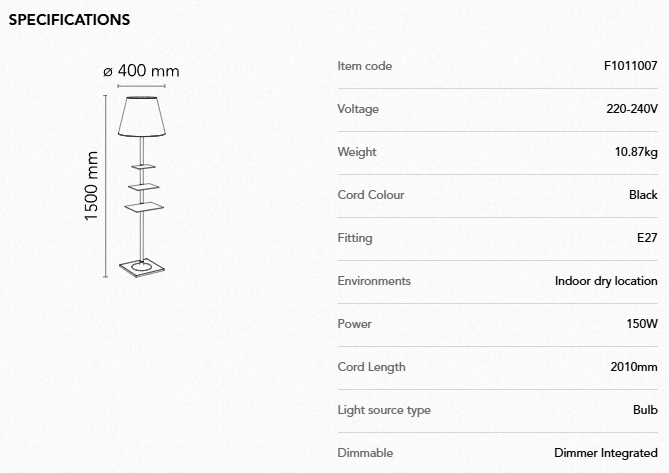Select the item code F1011007
Image resolution: width=669 pixels, height=473 pixels.
[630, 66]
